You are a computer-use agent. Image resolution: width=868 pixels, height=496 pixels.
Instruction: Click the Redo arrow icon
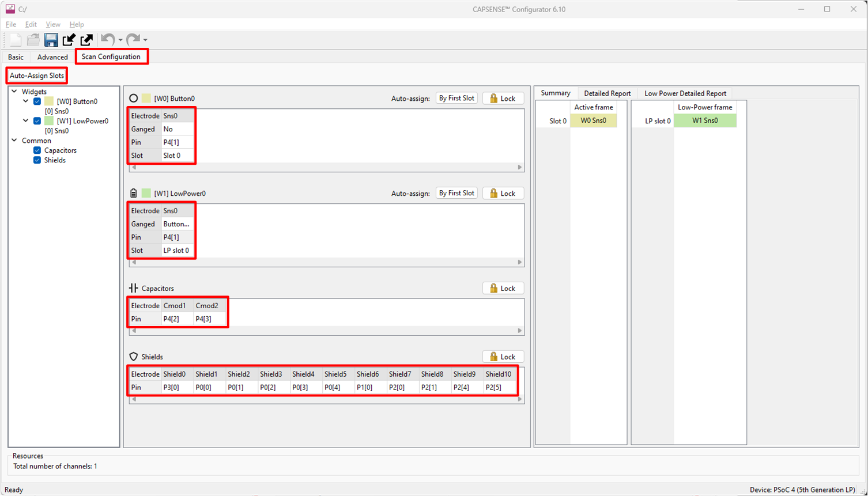133,39
